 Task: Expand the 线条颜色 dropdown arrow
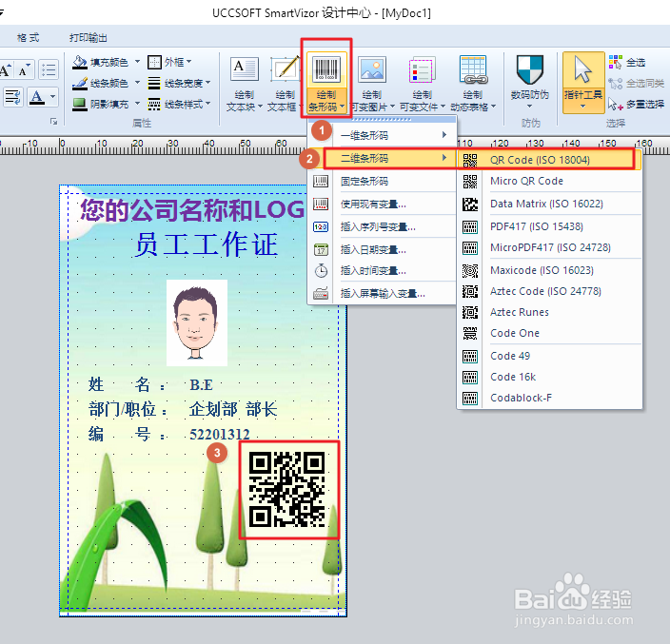pyautogui.click(x=137, y=83)
